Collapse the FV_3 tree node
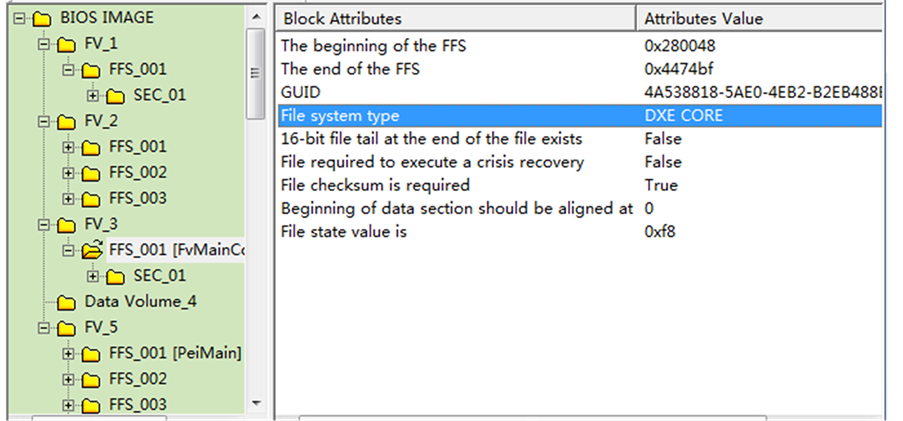 tap(42, 225)
